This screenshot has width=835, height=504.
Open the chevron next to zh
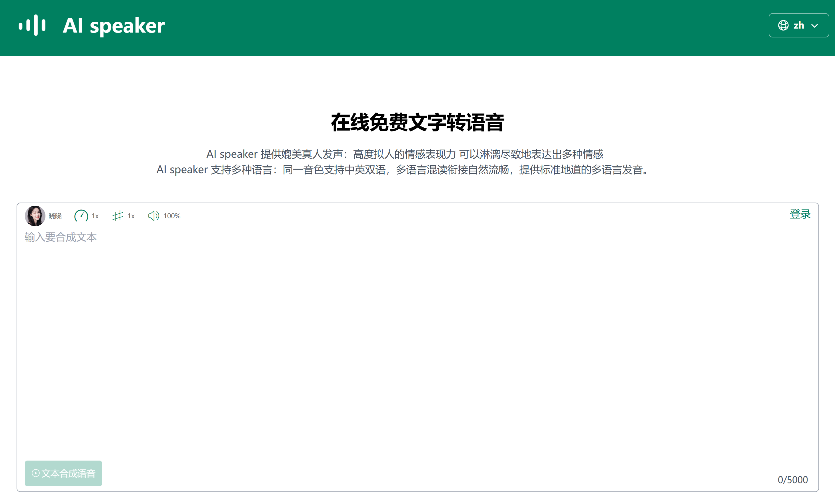pos(815,25)
